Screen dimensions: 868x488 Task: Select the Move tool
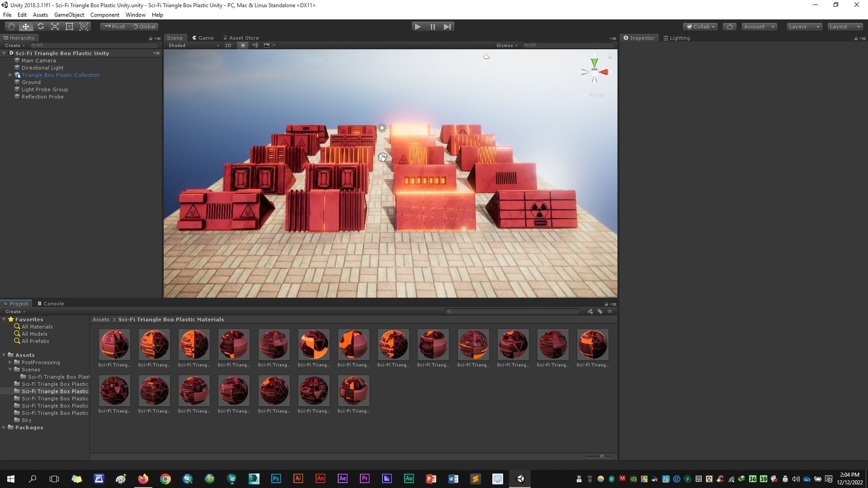point(26,27)
